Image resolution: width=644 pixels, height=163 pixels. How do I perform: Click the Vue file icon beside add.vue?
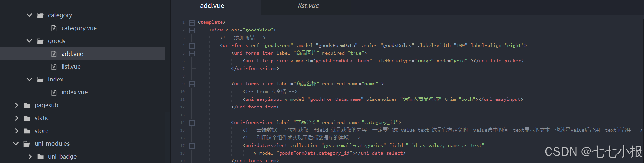pos(54,54)
